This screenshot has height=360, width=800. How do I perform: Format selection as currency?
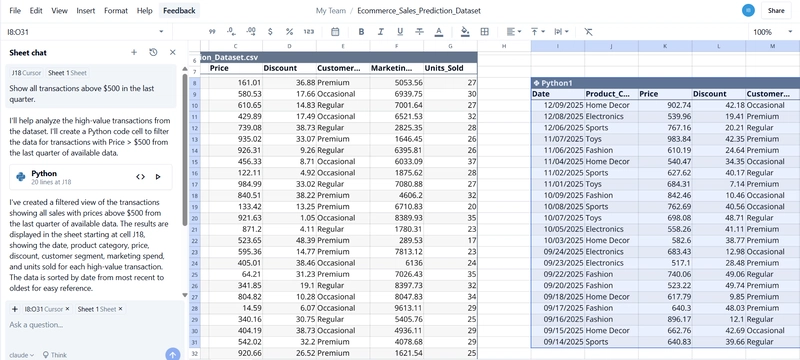tap(270, 32)
